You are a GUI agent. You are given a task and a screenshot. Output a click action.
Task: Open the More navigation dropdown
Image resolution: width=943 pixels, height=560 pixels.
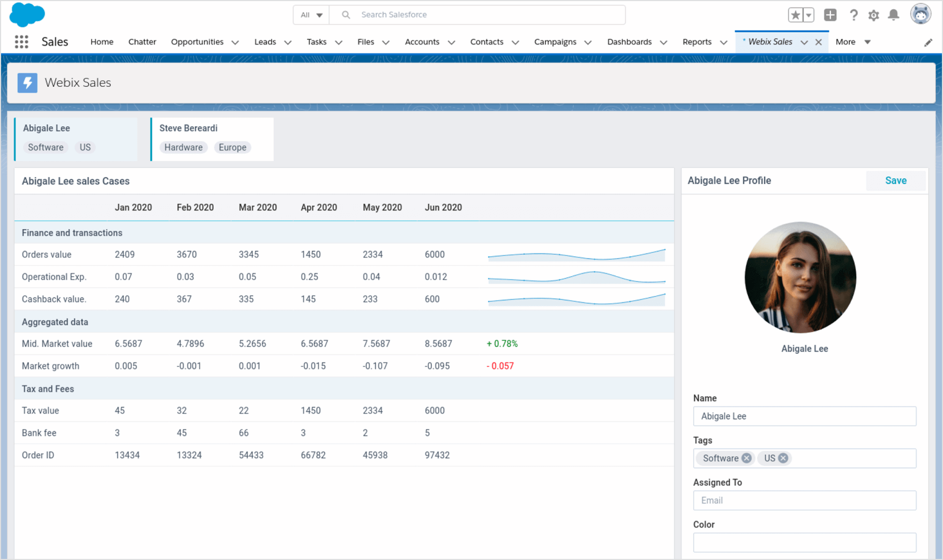pos(853,42)
